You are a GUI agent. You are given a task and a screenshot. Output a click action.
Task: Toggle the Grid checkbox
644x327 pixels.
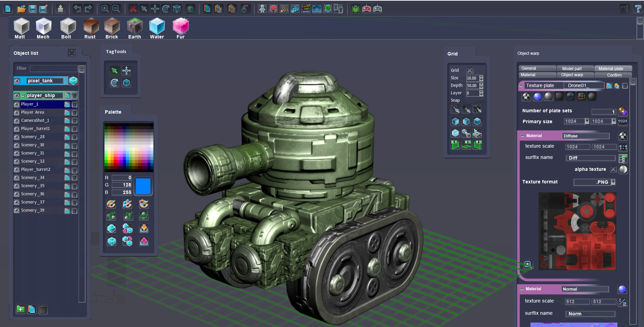(470, 70)
